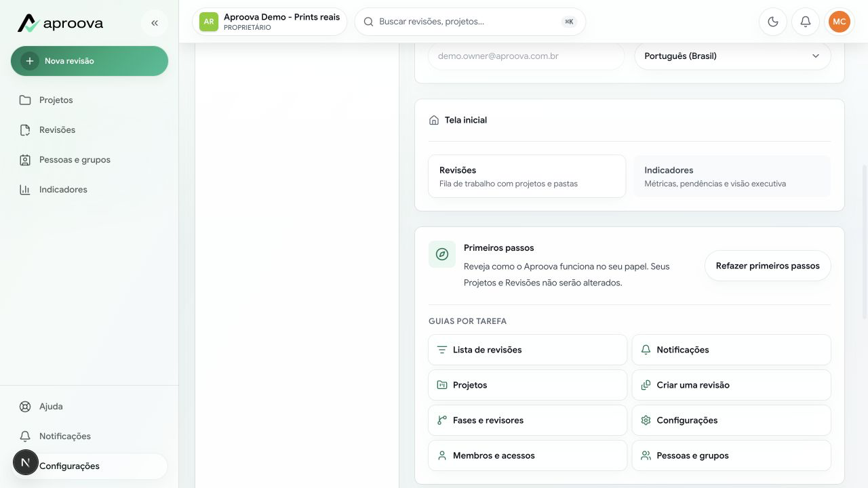The height and width of the screenshot is (488, 868).
Task: Click the sidebar Notificações bell icon
Action: [25, 436]
